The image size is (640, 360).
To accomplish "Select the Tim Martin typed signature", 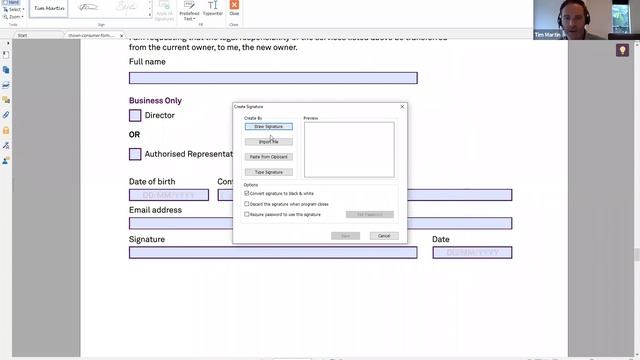I will (x=49, y=8).
